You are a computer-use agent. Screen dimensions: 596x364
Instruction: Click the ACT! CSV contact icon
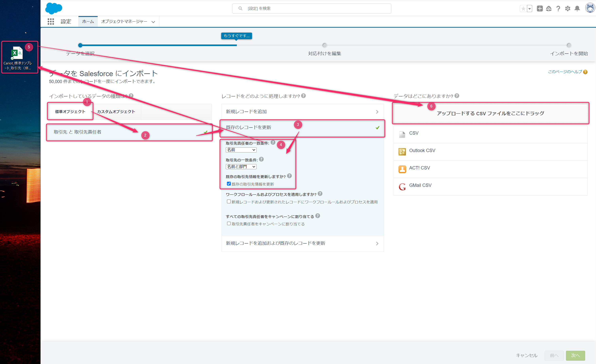tap(402, 169)
